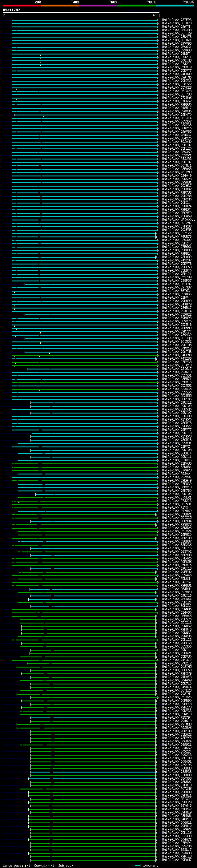This screenshot has width=197, height=868.
Task: Select hit label UniRef100_Q2LAD9
Action: click(x=177, y=257)
